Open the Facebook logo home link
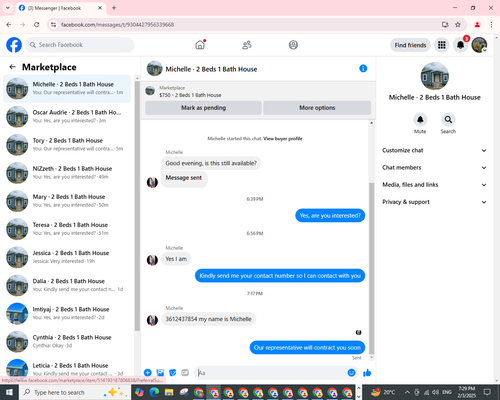Image resolution: width=500 pixels, height=400 pixels. (14, 45)
